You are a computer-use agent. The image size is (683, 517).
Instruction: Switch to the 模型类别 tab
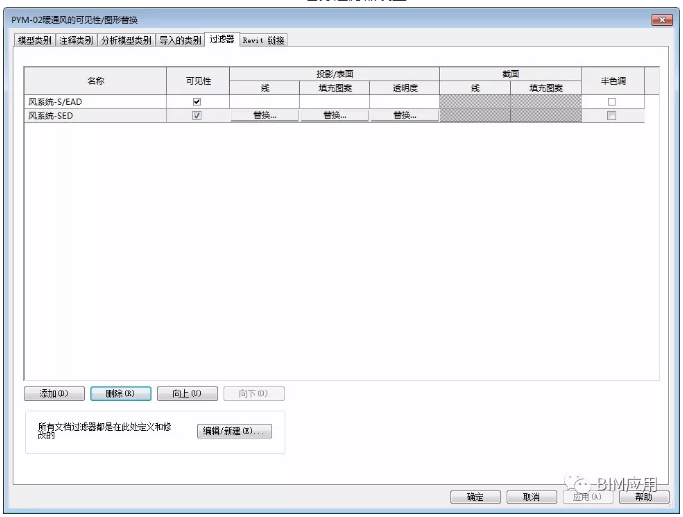coord(35,40)
